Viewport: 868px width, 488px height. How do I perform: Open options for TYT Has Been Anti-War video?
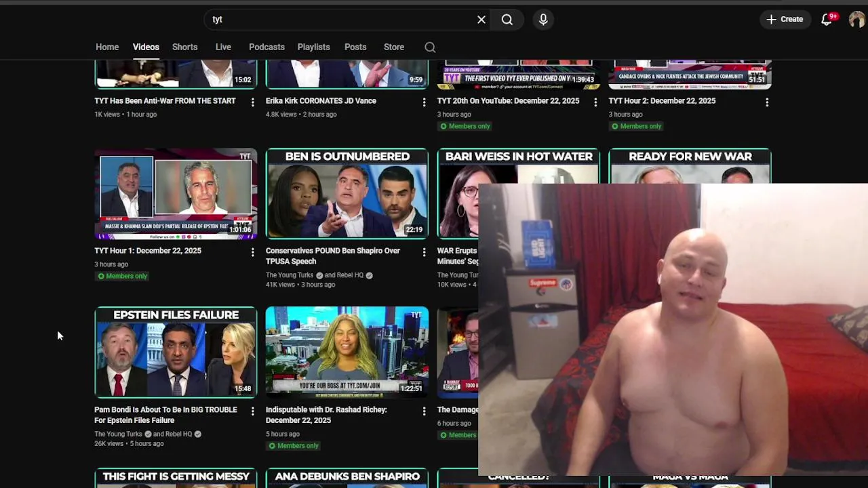tap(252, 102)
